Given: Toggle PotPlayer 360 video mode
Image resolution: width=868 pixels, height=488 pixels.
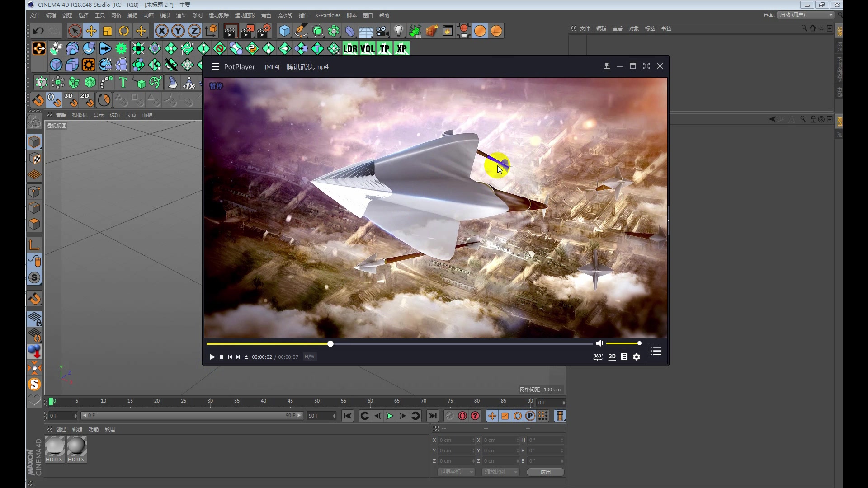Looking at the screenshot, I should point(598,357).
